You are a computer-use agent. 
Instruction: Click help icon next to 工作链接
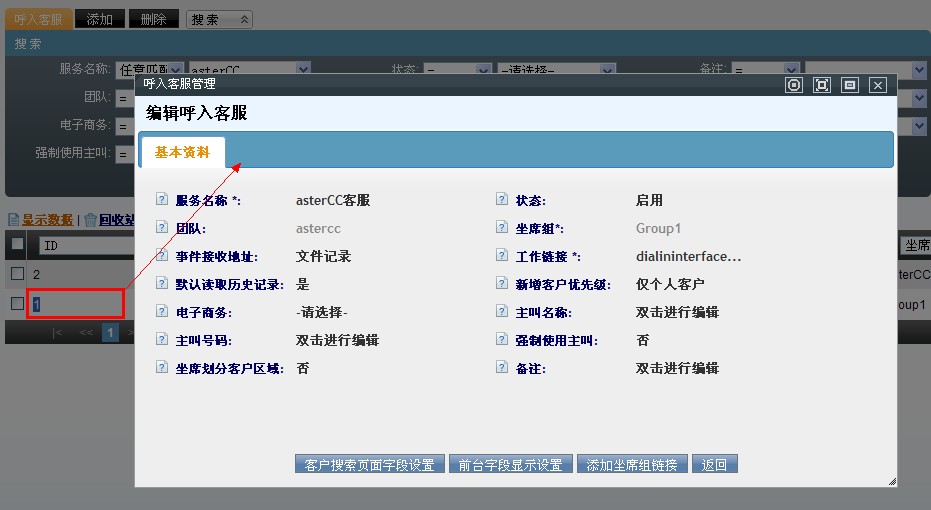502,256
